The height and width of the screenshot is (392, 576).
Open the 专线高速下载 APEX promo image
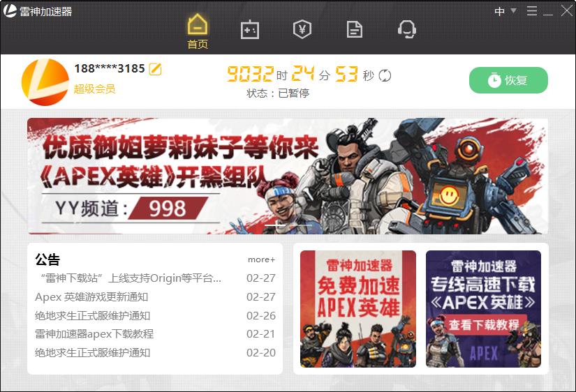[483, 308]
